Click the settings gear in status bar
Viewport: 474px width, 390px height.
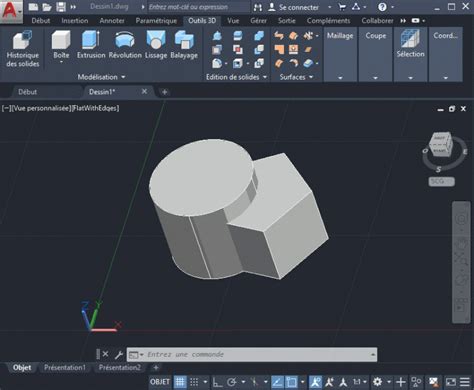tap(377, 381)
